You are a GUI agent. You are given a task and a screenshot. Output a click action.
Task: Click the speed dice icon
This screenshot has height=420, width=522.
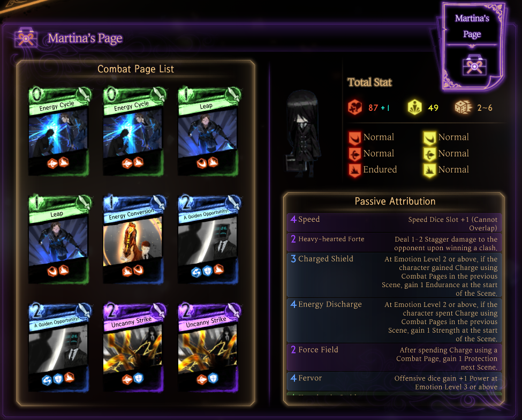[x=463, y=107]
